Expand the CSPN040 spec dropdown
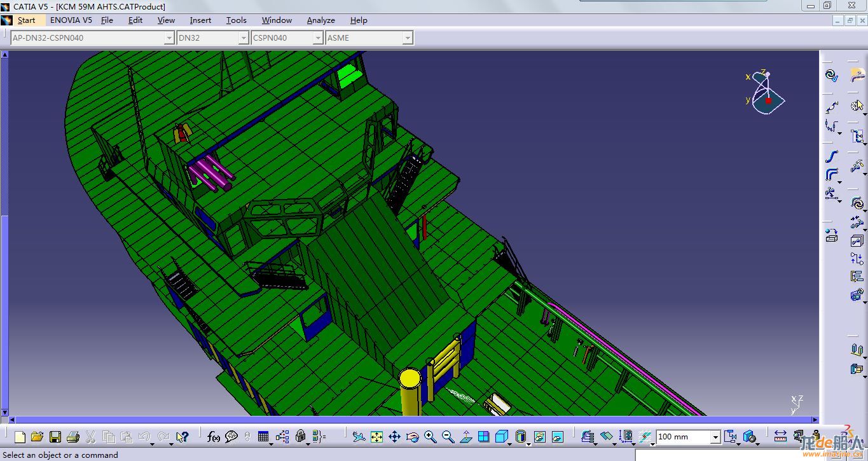The height and width of the screenshot is (461, 868). click(x=318, y=38)
